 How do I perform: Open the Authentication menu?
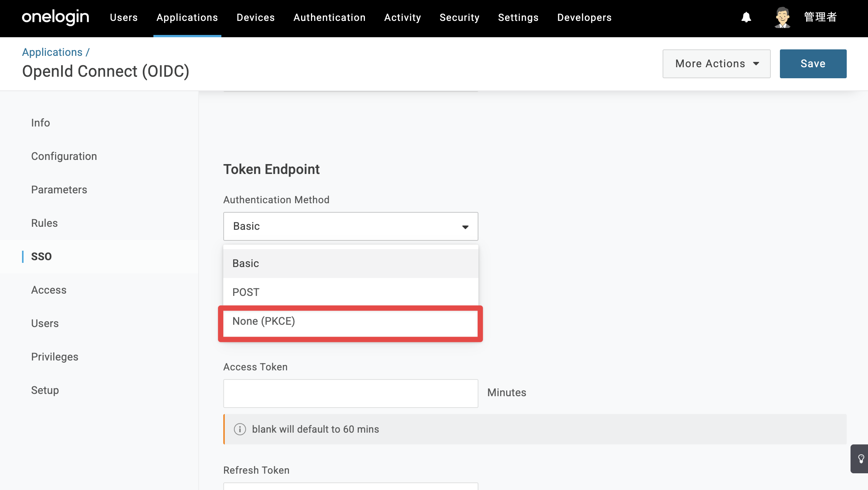330,17
